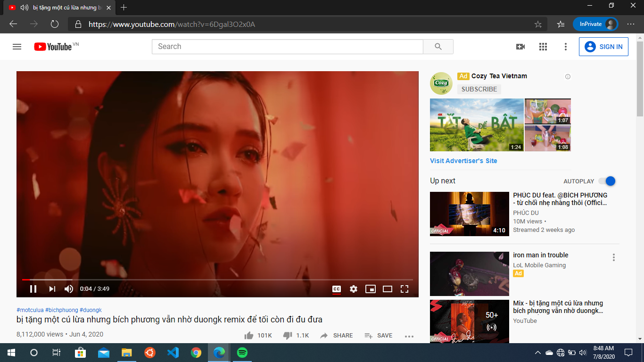Open create video camera icon
The width and height of the screenshot is (644, 362).
[520, 47]
